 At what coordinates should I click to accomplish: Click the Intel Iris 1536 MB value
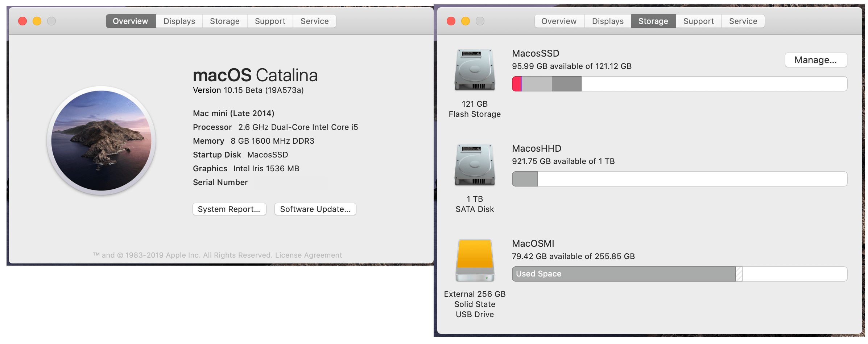(x=266, y=168)
